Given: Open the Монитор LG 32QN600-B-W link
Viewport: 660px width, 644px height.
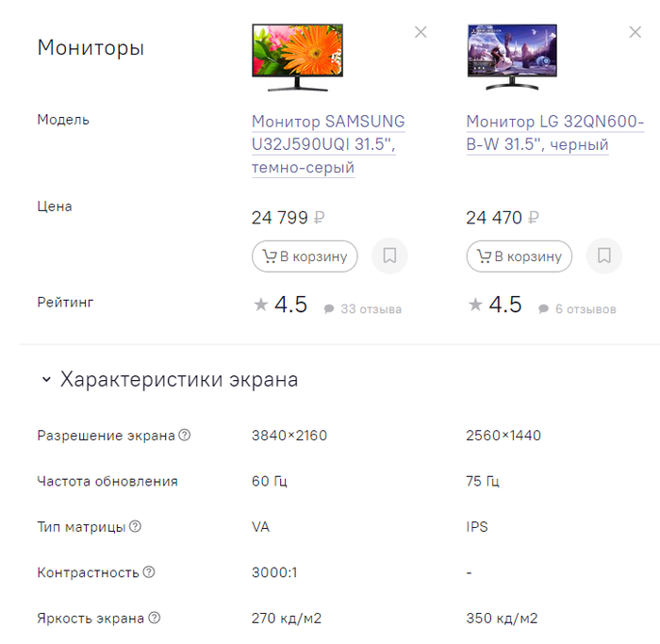Looking at the screenshot, I should coord(554,133).
